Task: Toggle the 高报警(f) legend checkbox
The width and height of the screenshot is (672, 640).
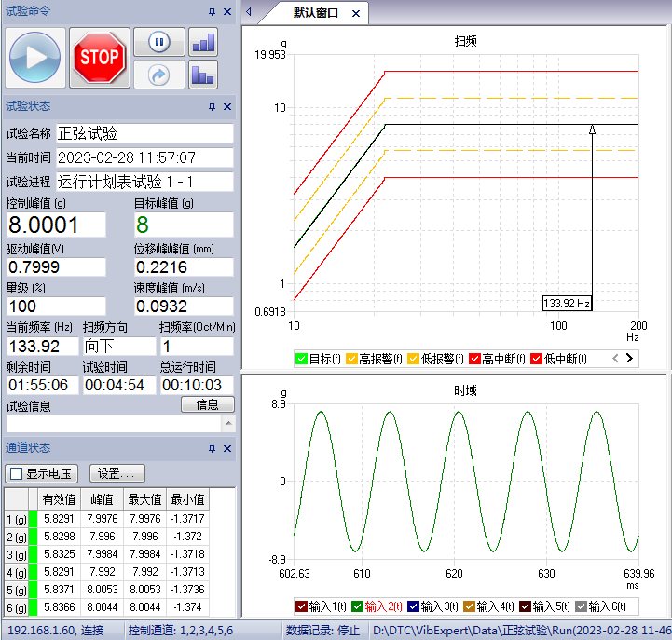Action: 351,359
